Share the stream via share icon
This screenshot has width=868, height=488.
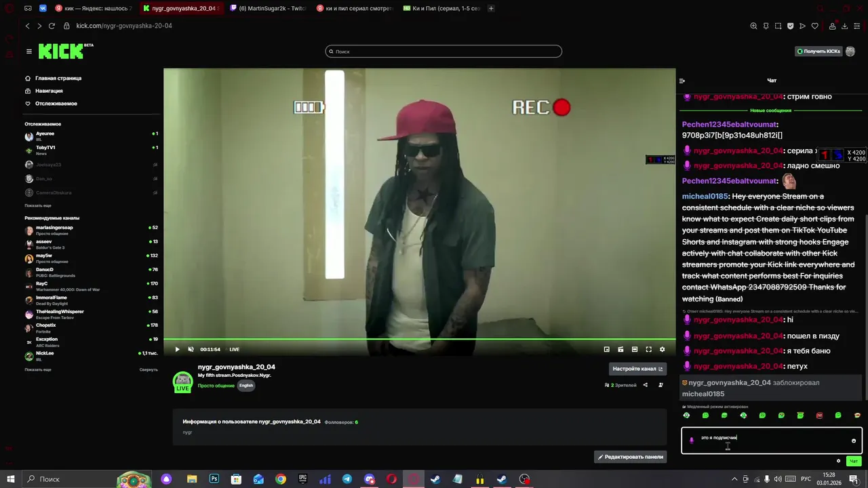[645, 385]
